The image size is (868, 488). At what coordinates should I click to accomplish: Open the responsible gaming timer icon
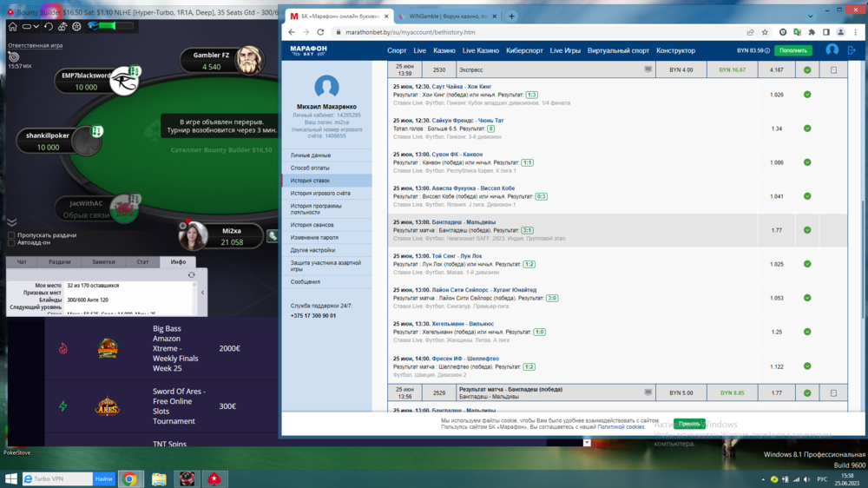pos(13,56)
